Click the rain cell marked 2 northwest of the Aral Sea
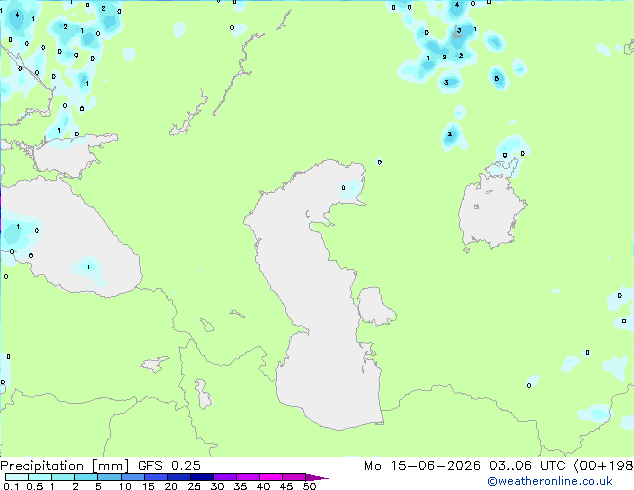 pos(450,134)
